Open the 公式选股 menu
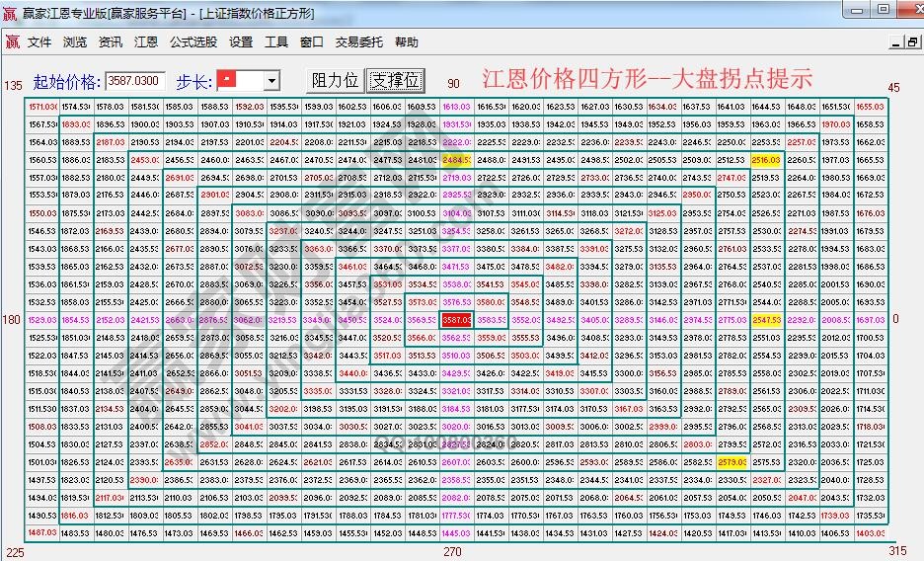 [192, 42]
